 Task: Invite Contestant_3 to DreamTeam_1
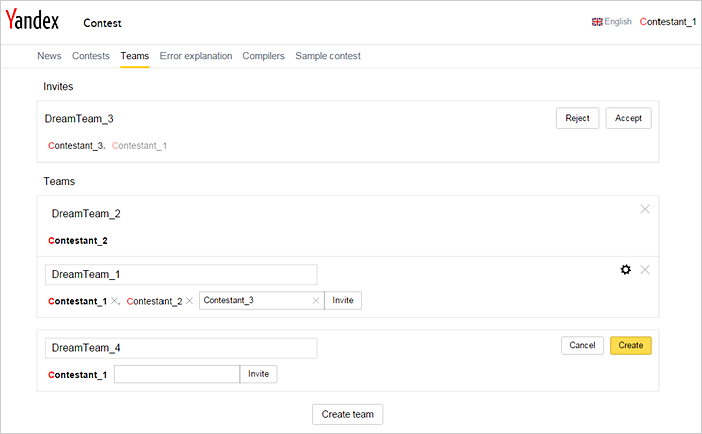pos(343,301)
